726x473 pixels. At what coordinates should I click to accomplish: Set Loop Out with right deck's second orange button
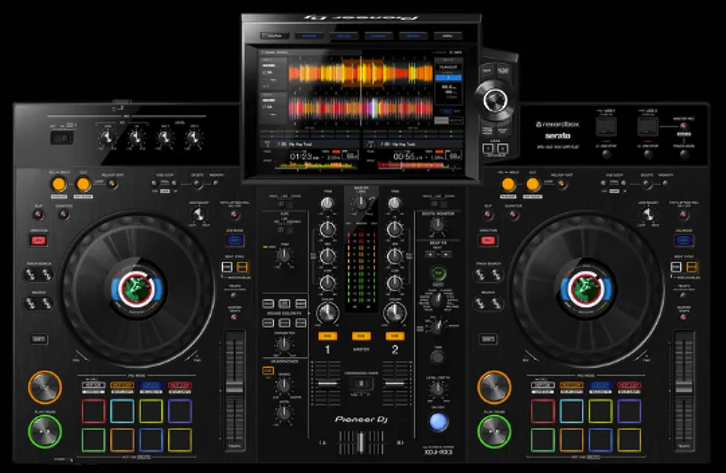point(532,184)
